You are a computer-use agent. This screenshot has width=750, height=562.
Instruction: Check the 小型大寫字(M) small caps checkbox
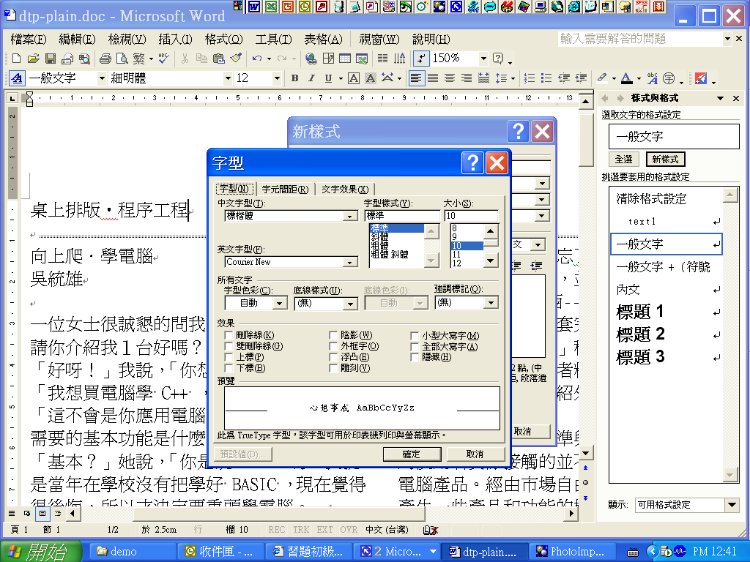tap(415, 336)
